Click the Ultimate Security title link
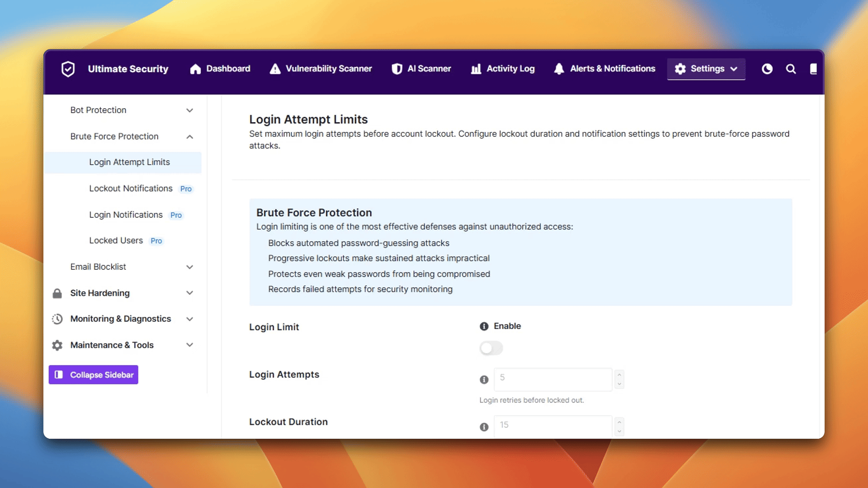868x488 pixels. click(x=128, y=69)
